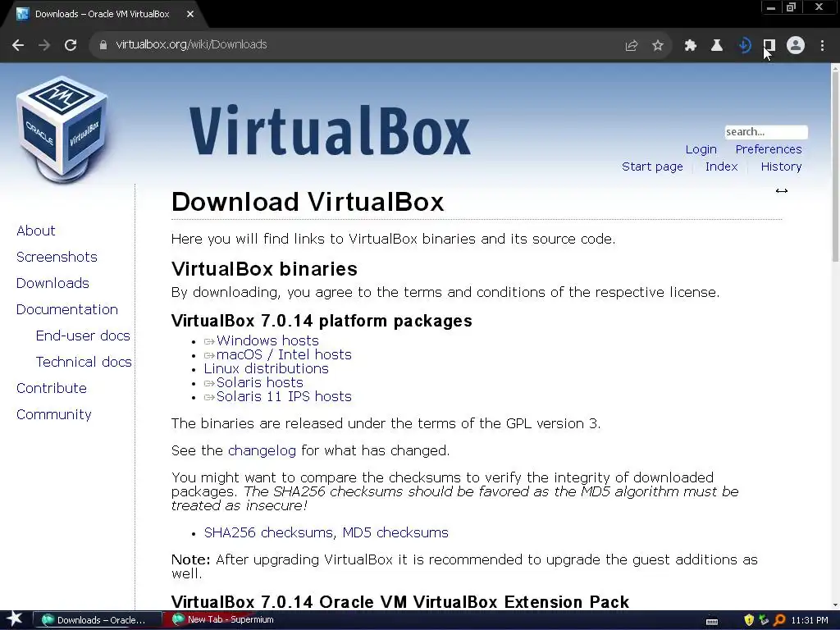The width and height of the screenshot is (840, 630).
Task: Select the Downloads – Oracle VM VirtualBox tab
Action: coord(102,15)
